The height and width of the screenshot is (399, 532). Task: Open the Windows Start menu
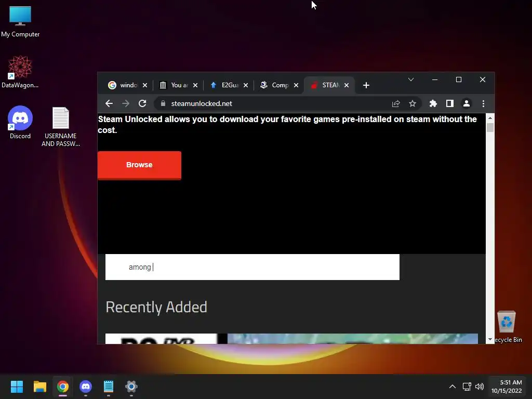tap(17, 387)
